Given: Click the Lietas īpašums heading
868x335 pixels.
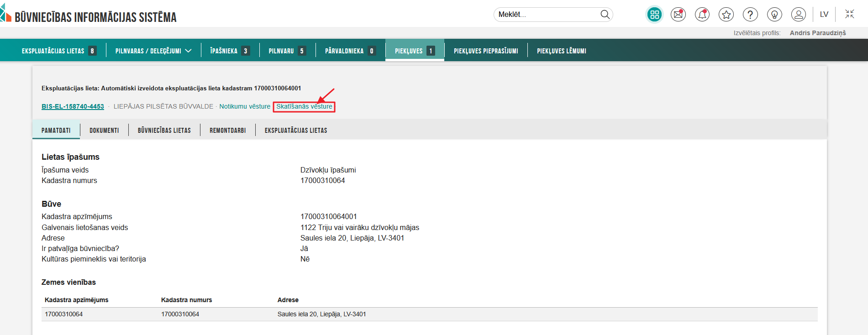Looking at the screenshot, I should (x=70, y=157).
